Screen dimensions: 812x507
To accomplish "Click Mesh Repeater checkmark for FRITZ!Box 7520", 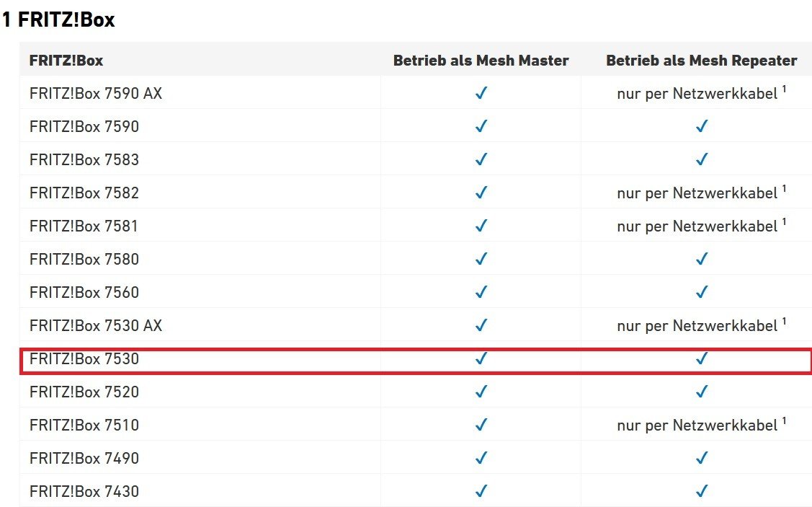I will tap(702, 392).
